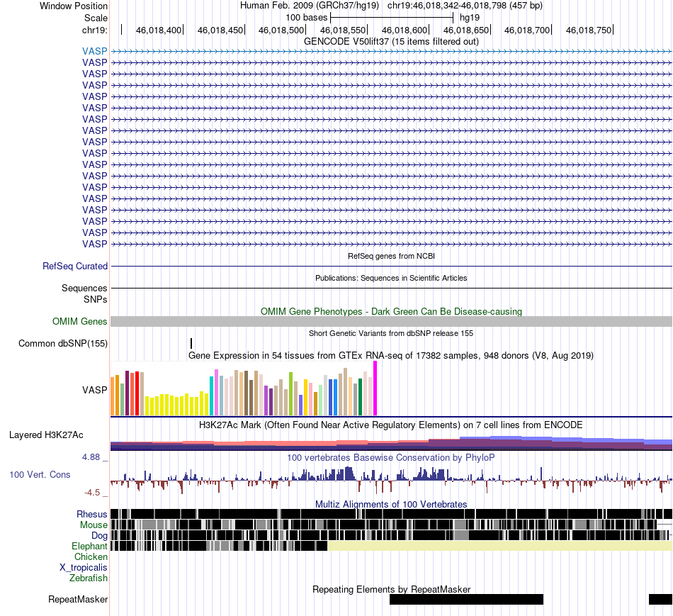Click the SNPs track label

pyautogui.click(x=96, y=299)
